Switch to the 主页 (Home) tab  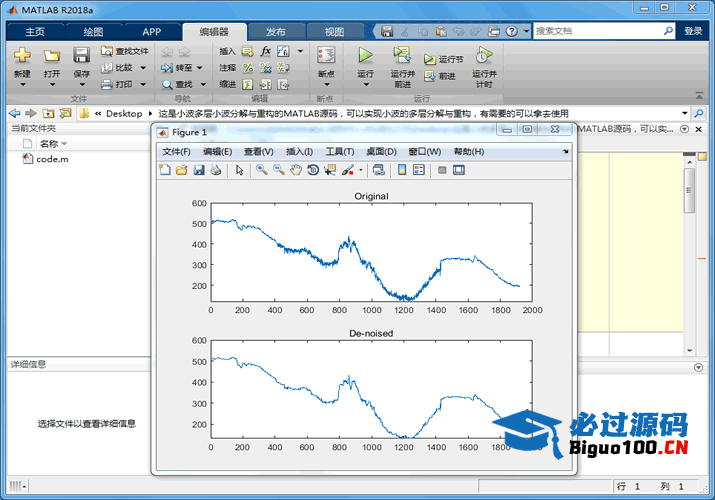[35, 31]
